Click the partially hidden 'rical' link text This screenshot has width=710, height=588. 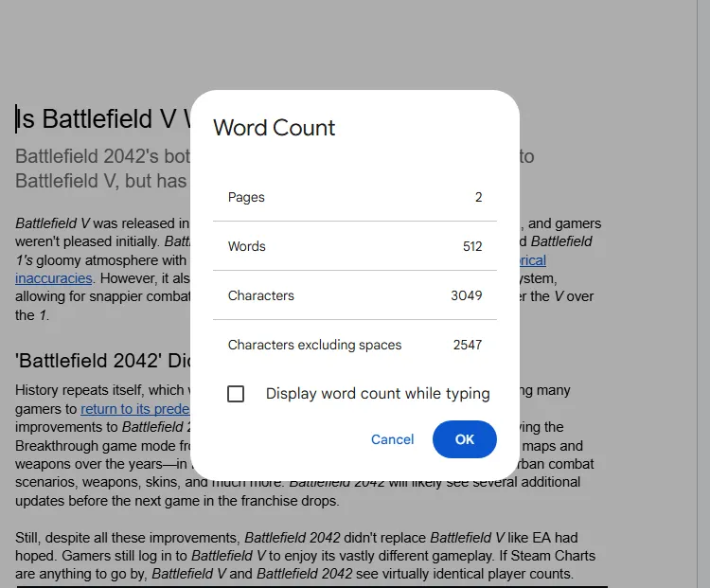pyautogui.click(x=532, y=260)
